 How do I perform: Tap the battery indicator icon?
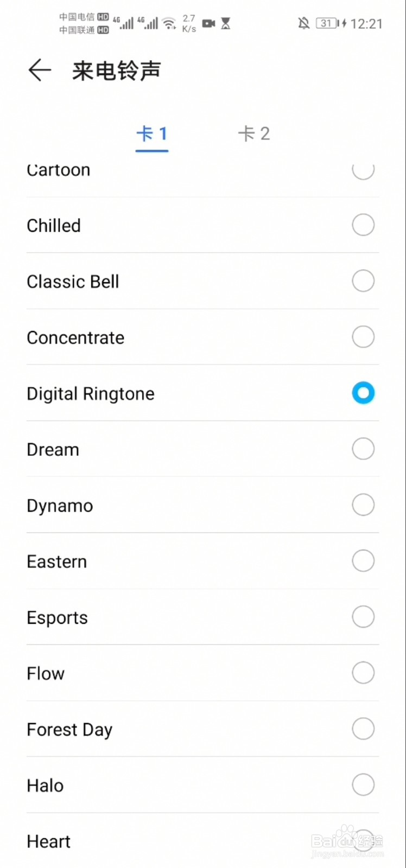[331, 23]
